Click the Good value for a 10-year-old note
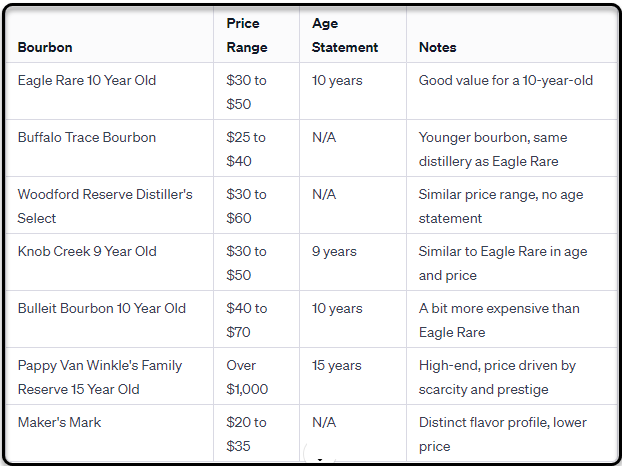 [506, 81]
